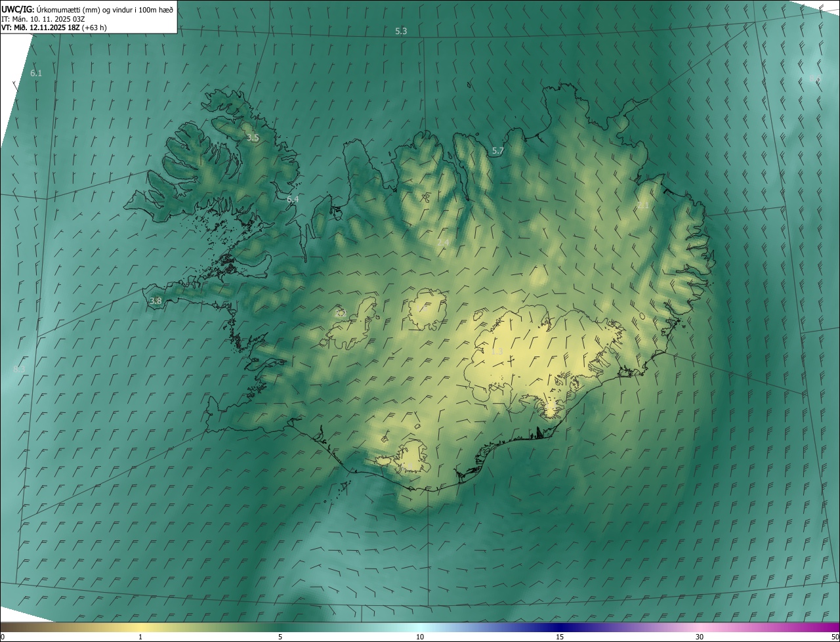The image size is (840, 642).
Task: Click the 3.5 value label on the map
Action: [253, 138]
